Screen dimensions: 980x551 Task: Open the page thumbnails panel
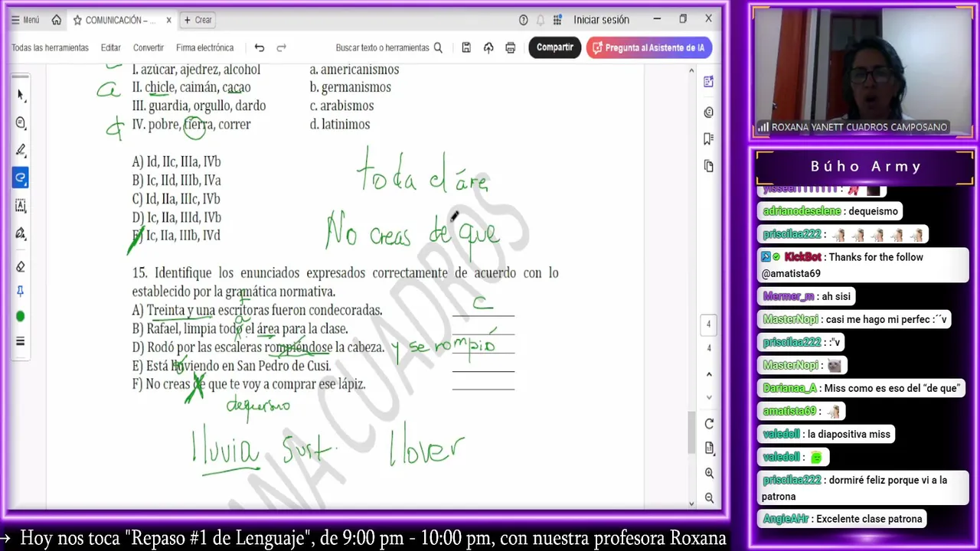(709, 166)
